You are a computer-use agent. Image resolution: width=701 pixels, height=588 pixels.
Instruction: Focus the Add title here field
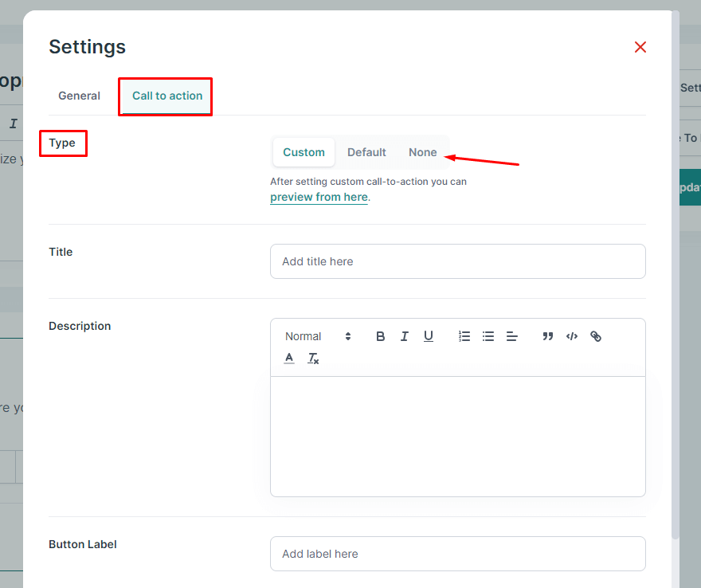(x=458, y=261)
